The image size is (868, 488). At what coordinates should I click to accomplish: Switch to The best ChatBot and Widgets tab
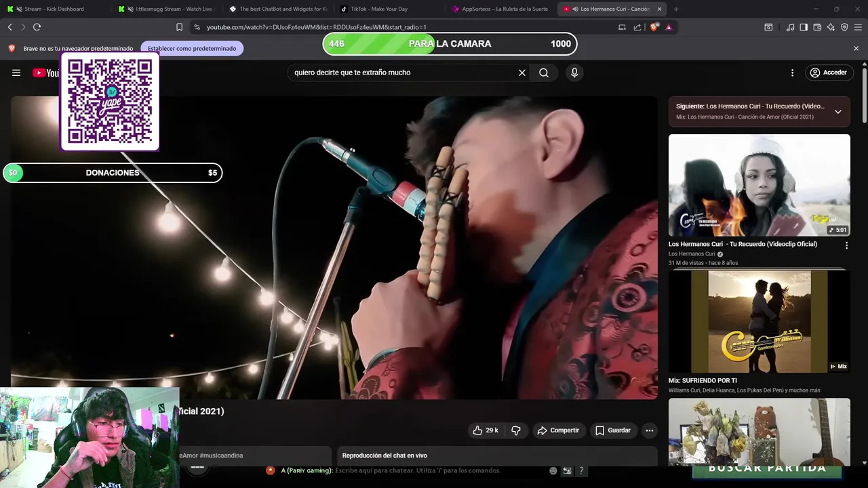click(x=278, y=9)
